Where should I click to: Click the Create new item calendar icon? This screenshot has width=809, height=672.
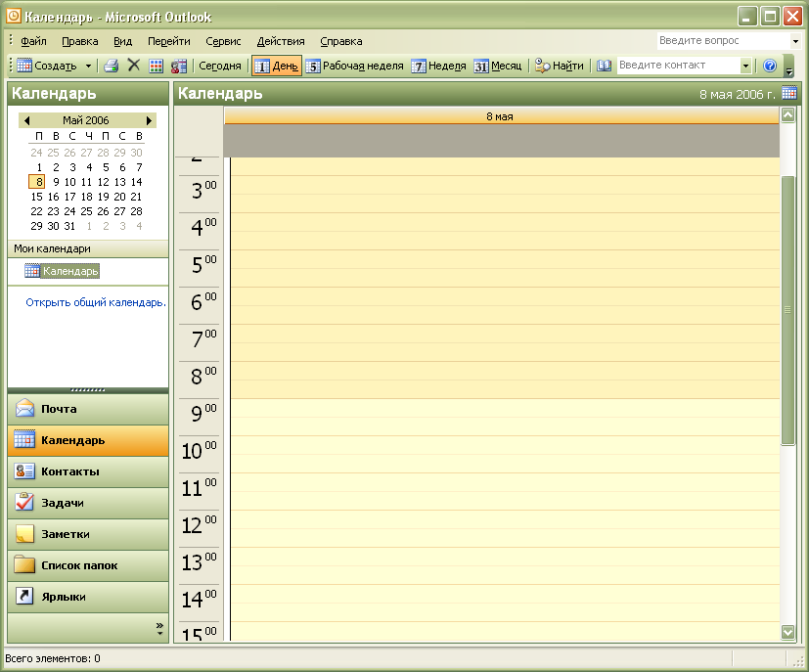tap(24, 66)
